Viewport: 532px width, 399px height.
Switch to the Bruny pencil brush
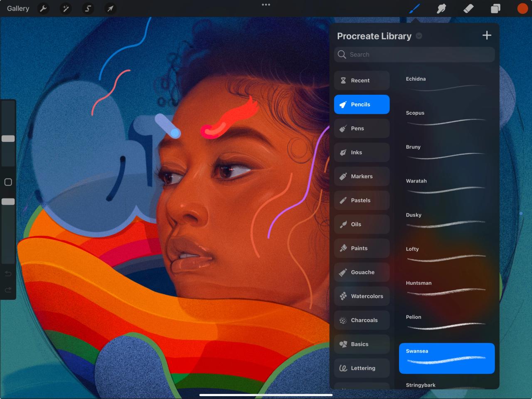click(446, 154)
